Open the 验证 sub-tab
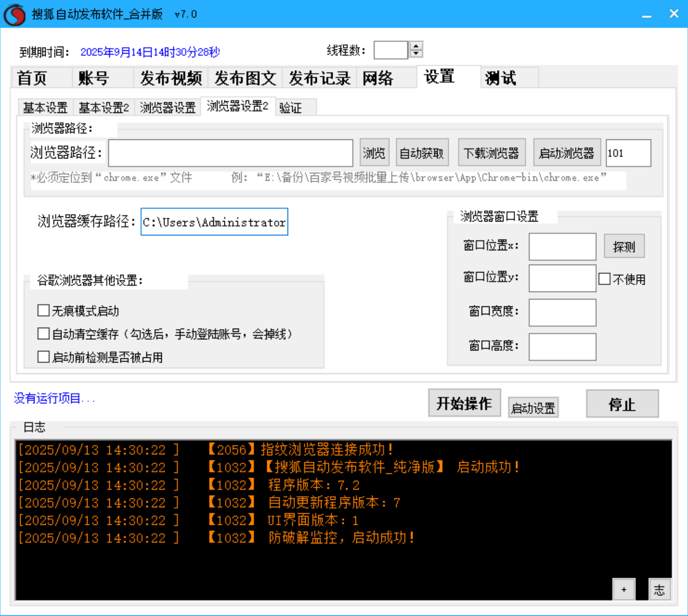 pyautogui.click(x=291, y=108)
